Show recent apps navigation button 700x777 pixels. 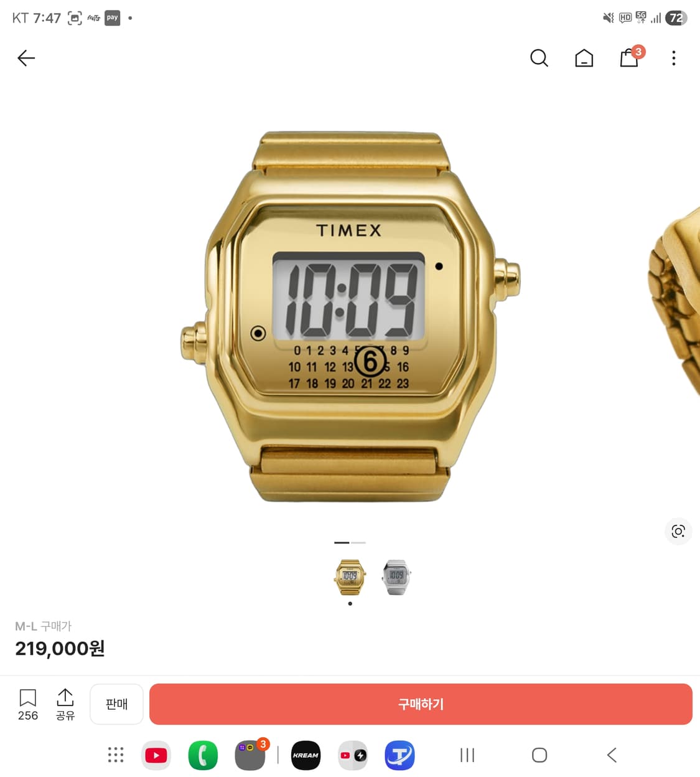(x=467, y=755)
